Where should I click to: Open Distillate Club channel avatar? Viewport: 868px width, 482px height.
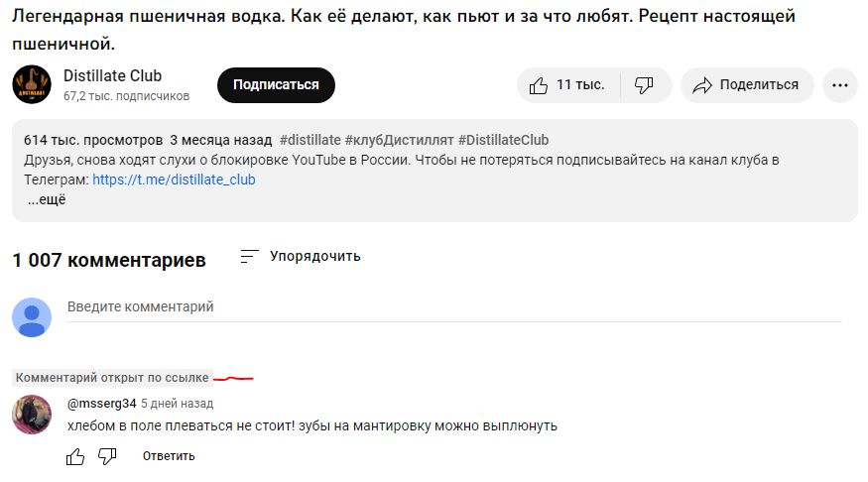[x=32, y=85]
